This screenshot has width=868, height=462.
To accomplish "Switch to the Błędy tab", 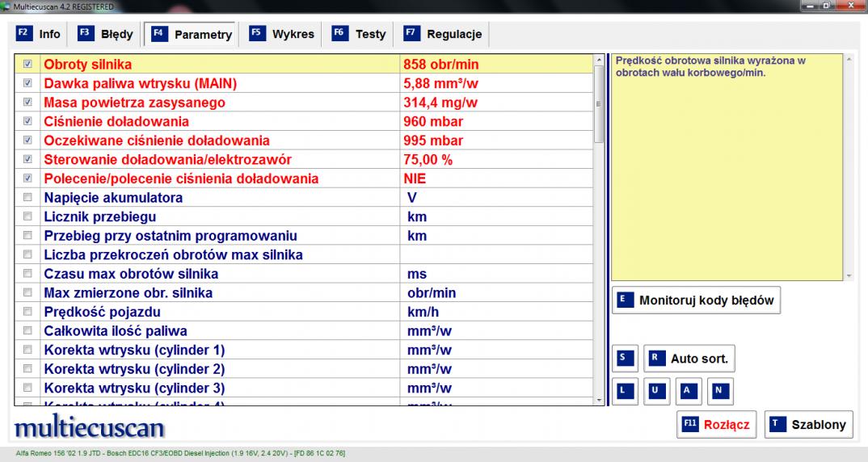I will click(x=106, y=35).
